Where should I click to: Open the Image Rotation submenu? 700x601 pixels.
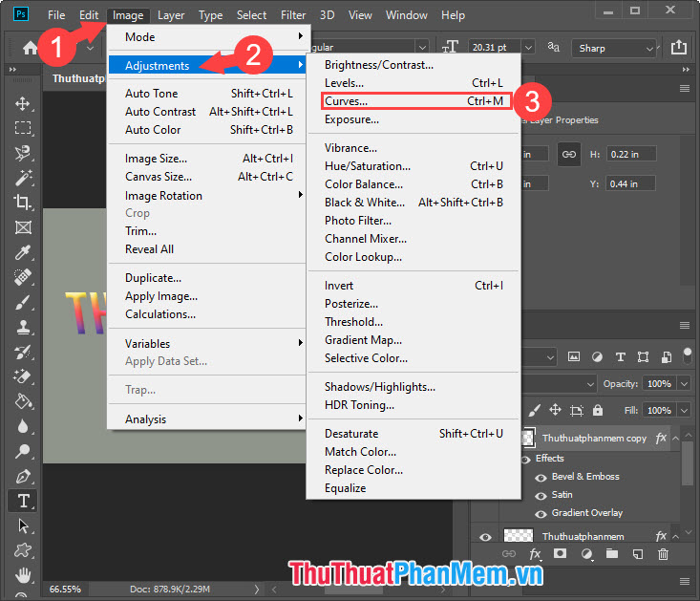[x=206, y=196]
